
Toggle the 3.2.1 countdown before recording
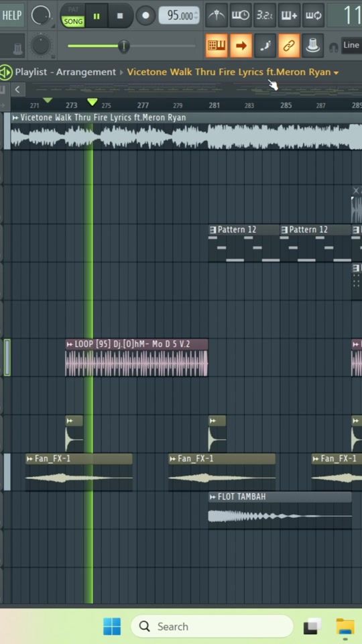[x=265, y=15]
